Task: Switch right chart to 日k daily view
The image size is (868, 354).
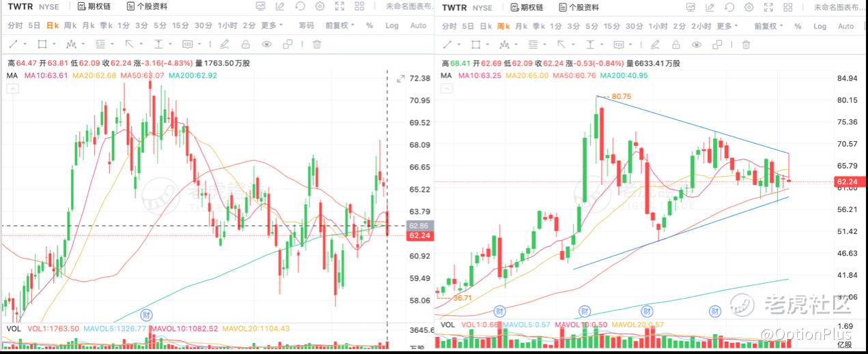Action: tap(486, 26)
